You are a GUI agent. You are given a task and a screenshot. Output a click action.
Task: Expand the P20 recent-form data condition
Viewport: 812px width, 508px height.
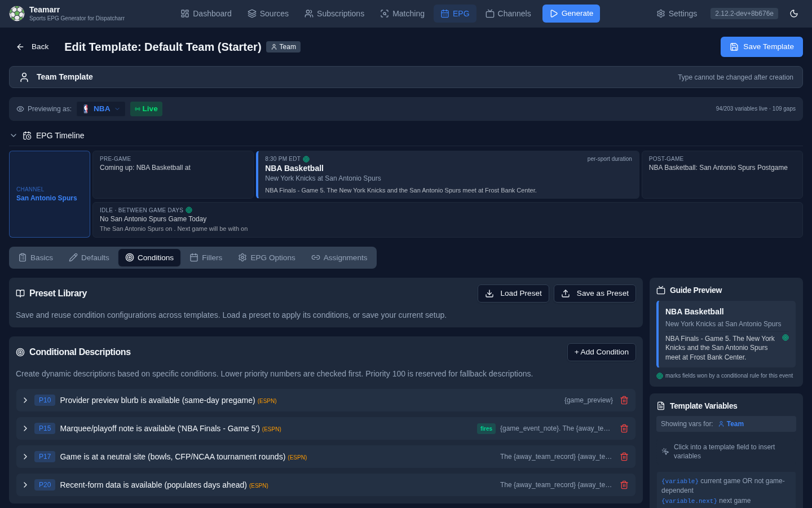coord(25,485)
